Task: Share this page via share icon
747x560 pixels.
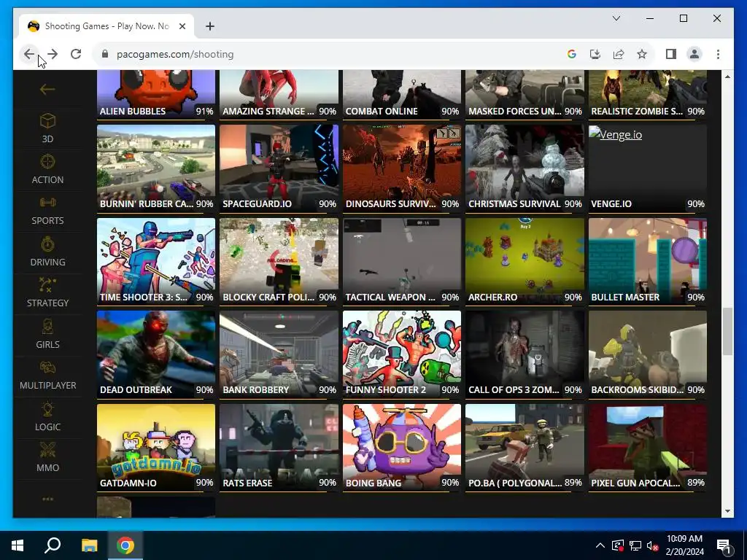Action: 619,54
